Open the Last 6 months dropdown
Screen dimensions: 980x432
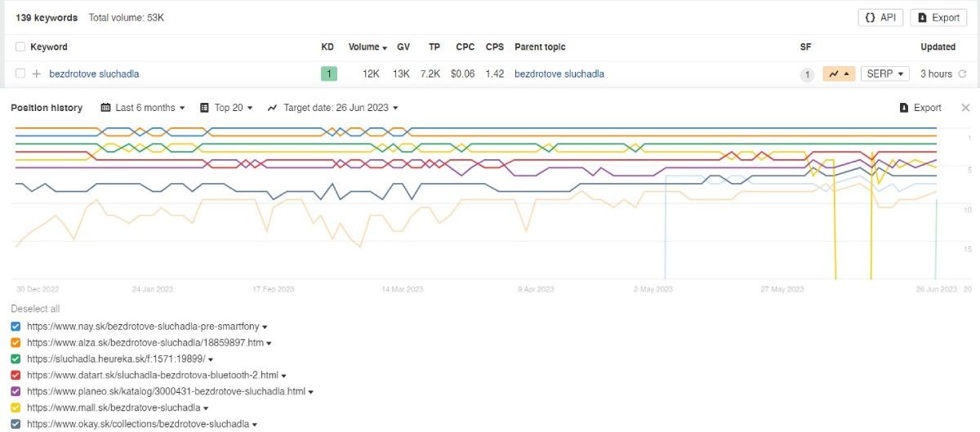tap(143, 108)
